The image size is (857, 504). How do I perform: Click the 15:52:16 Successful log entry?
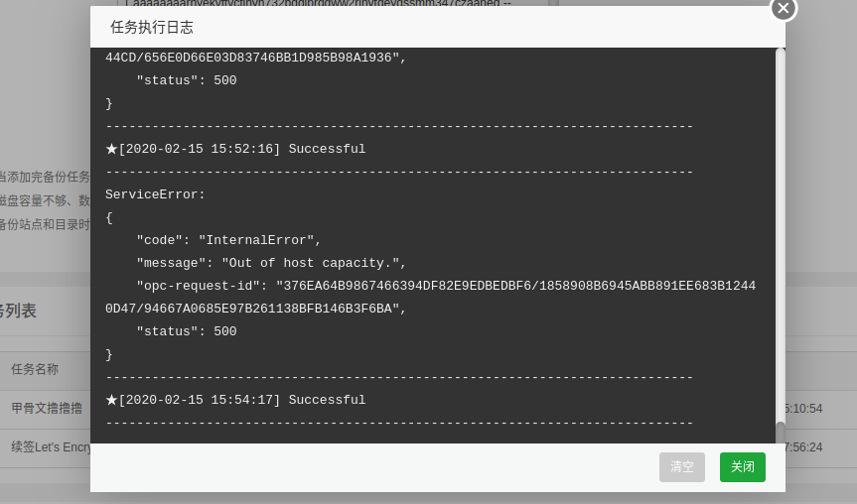242,149
